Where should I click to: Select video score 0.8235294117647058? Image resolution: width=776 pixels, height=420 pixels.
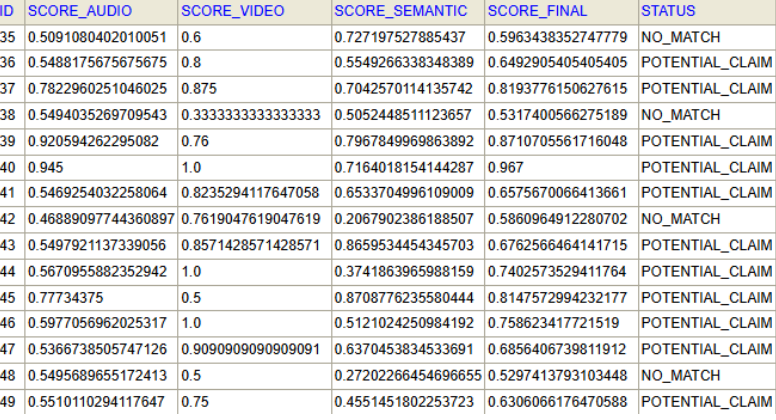[x=250, y=192]
